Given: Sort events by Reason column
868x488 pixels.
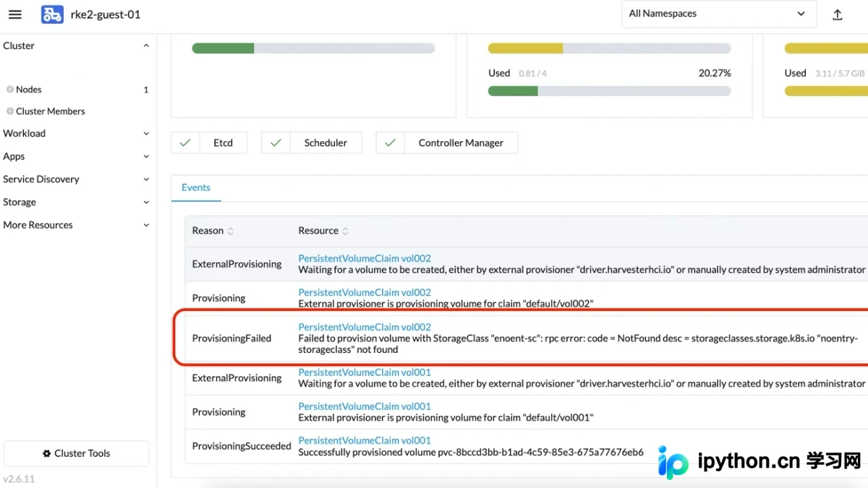Looking at the screenshot, I should click(x=213, y=231).
